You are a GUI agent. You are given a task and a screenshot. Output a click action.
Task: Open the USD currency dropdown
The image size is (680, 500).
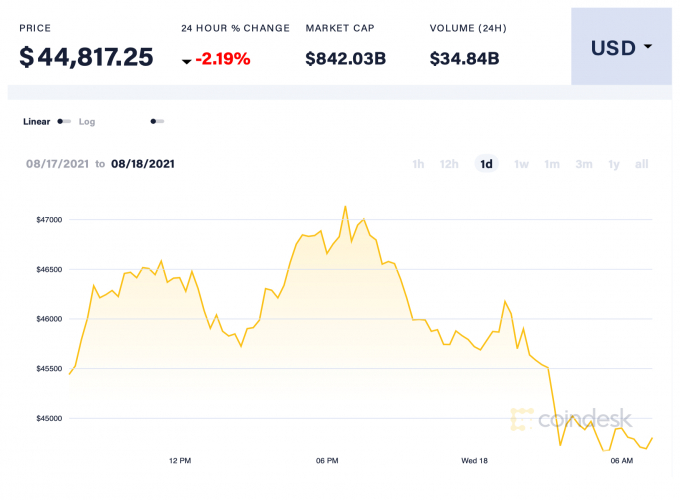click(621, 46)
